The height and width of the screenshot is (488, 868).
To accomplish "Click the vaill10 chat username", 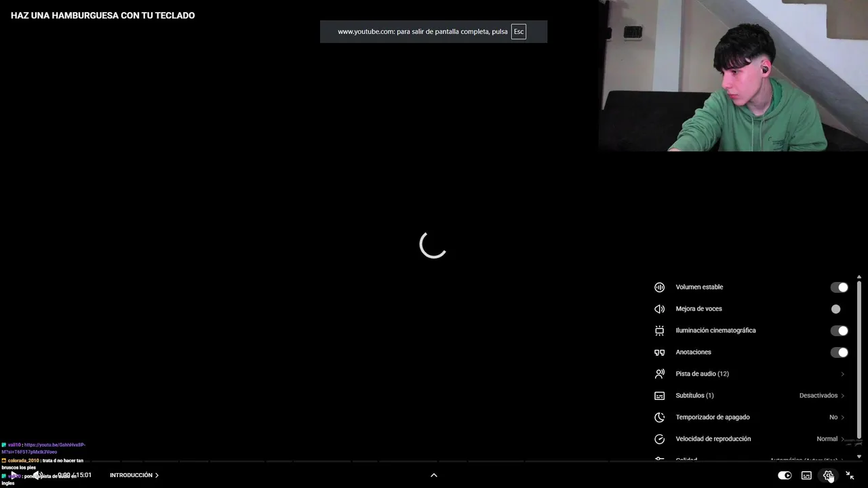I will tap(14, 445).
